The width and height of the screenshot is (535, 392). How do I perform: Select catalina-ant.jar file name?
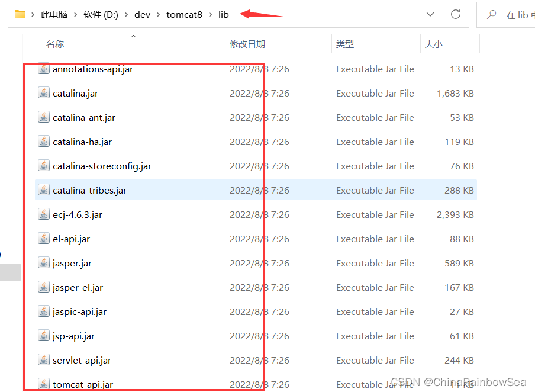point(84,117)
